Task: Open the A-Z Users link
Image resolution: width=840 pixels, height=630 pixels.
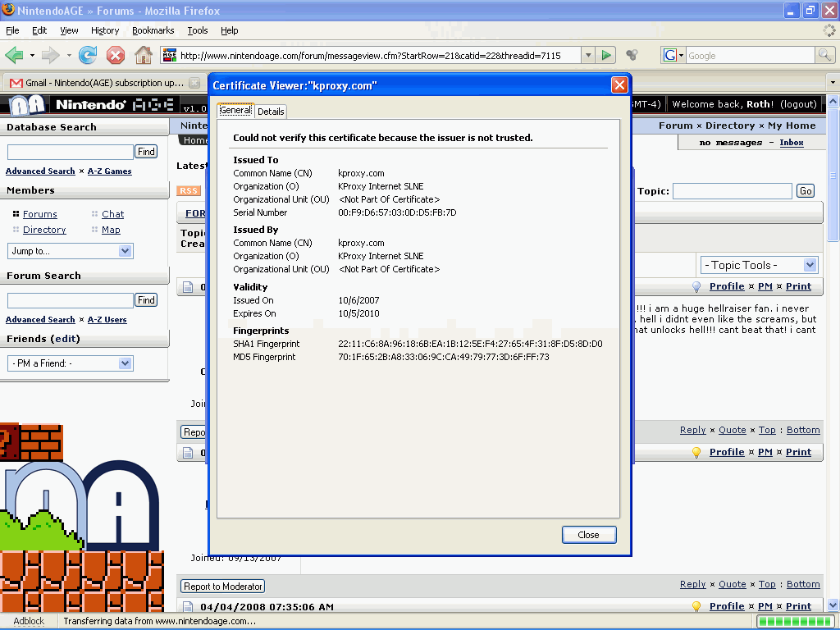Action: (x=107, y=320)
